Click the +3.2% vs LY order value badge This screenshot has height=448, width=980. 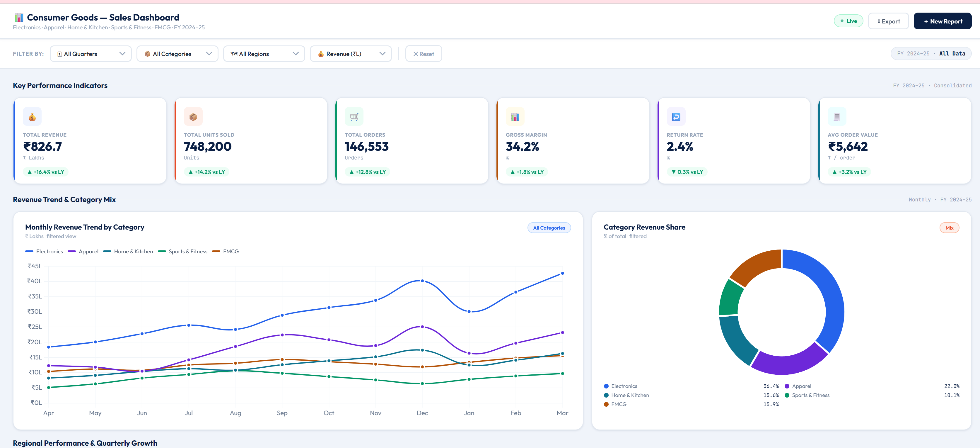point(849,172)
